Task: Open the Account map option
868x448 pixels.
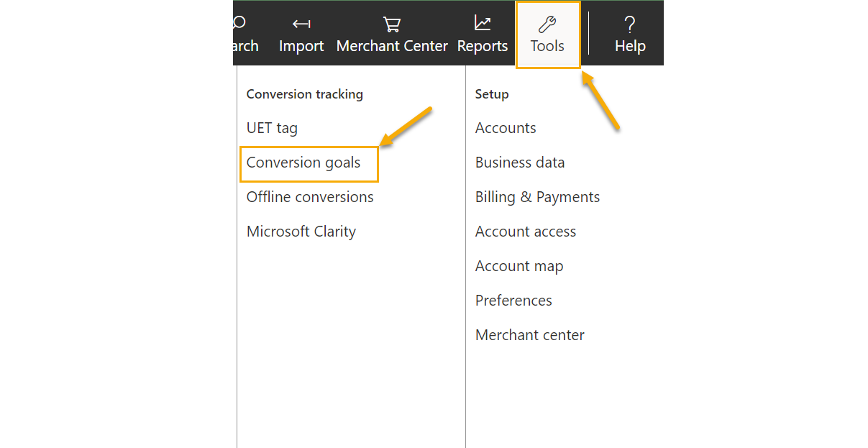Action: 519,266
